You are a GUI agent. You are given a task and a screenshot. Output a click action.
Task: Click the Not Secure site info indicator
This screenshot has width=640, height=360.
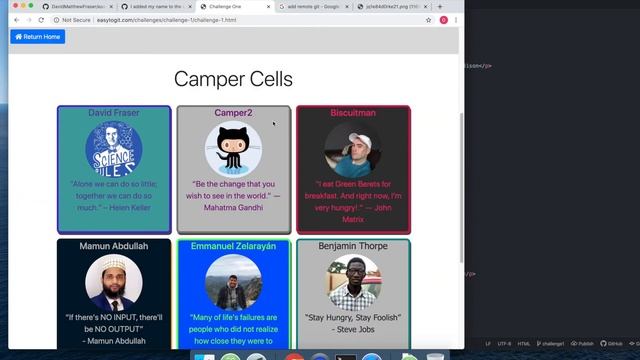[72, 20]
